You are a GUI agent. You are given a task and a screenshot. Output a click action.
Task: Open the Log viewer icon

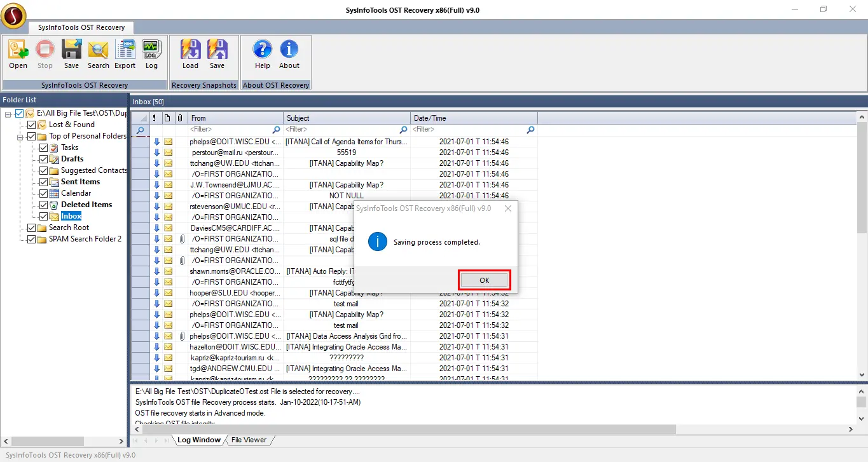click(x=151, y=50)
